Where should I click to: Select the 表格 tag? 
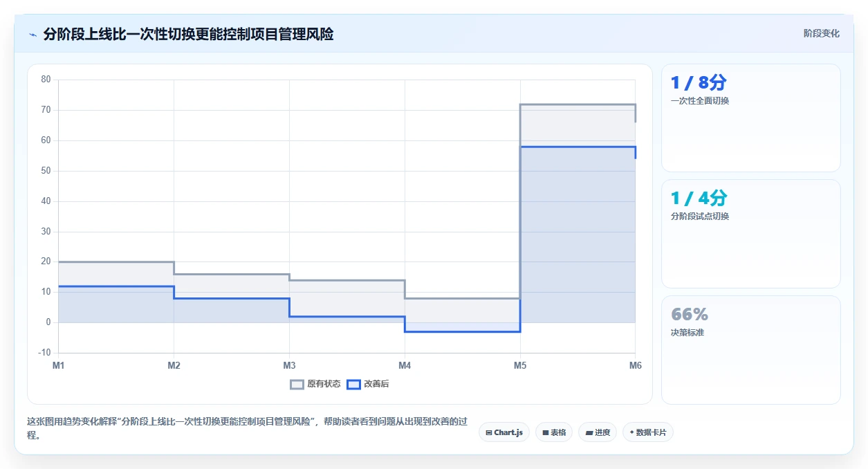click(554, 432)
